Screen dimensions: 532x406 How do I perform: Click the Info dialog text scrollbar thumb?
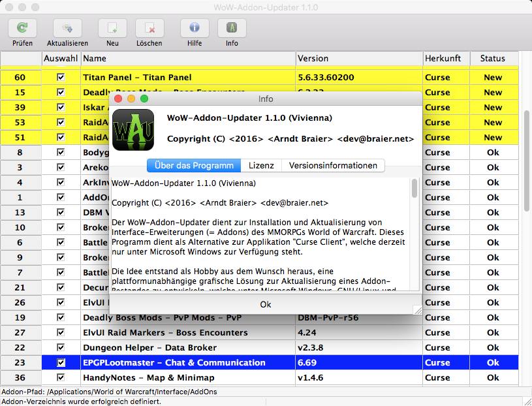coord(415,188)
